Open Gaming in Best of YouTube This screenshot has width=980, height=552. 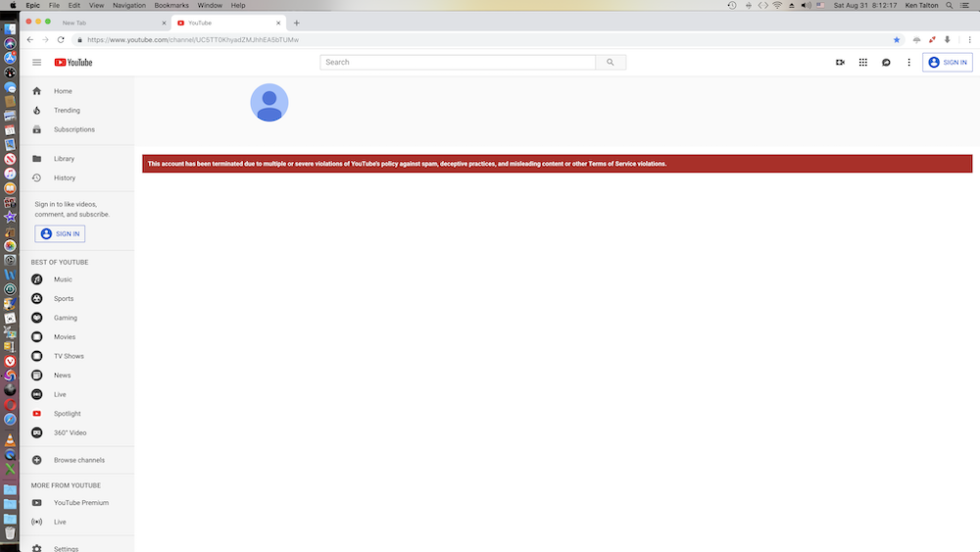[65, 318]
